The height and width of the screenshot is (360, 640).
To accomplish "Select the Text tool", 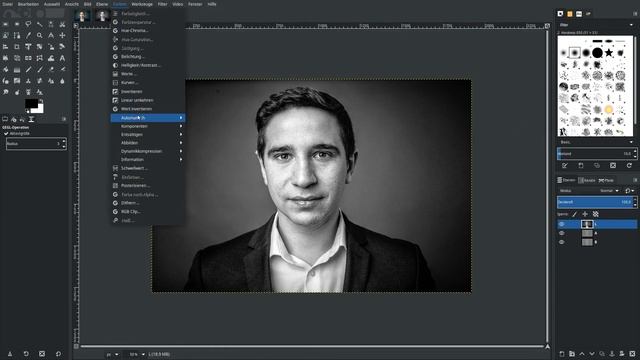I will point(62,58).
